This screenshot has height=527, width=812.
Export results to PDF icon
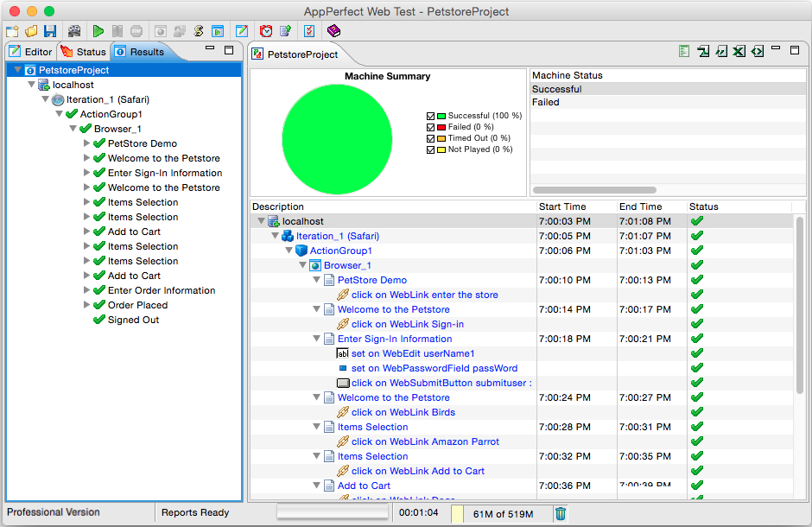703,51
